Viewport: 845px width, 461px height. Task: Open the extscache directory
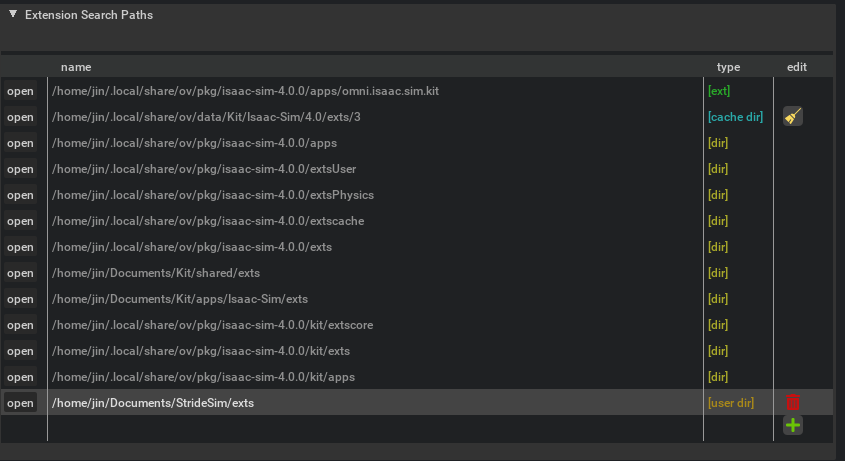(x=20, y=221)
